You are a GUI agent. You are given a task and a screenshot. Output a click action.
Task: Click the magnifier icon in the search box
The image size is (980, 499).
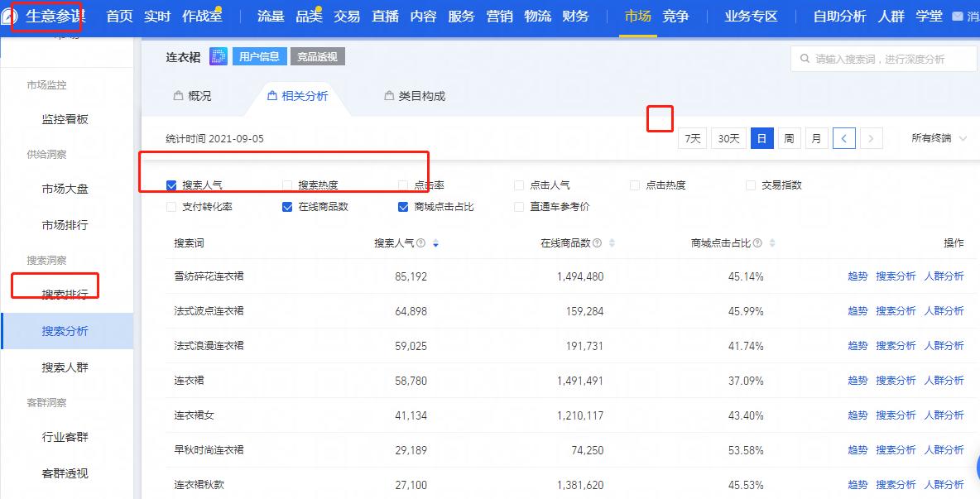[805, 58]
